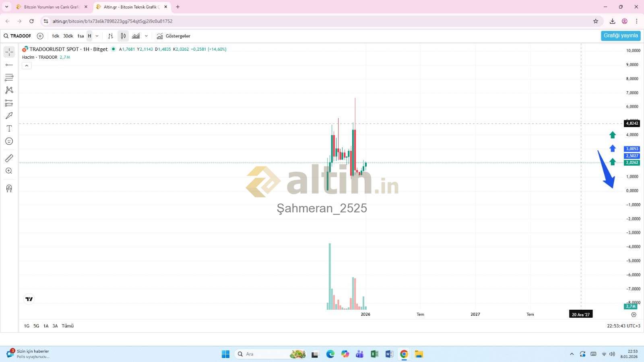Open the emoji icons tool

9,141
